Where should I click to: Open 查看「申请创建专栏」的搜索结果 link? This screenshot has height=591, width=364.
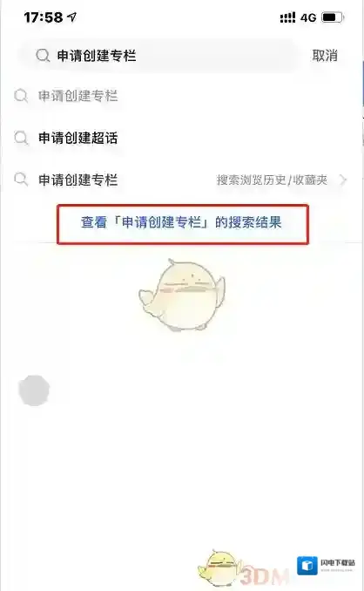coord(181,222)
